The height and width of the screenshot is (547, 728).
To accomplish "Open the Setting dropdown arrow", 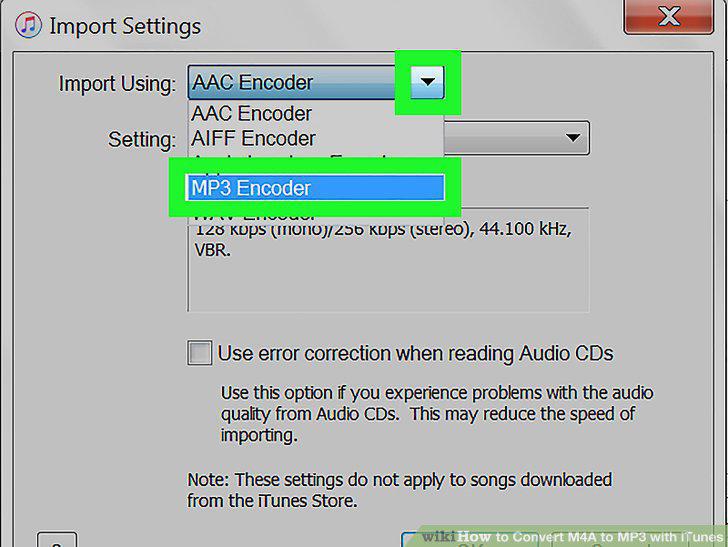I will [x=573, y=137].
